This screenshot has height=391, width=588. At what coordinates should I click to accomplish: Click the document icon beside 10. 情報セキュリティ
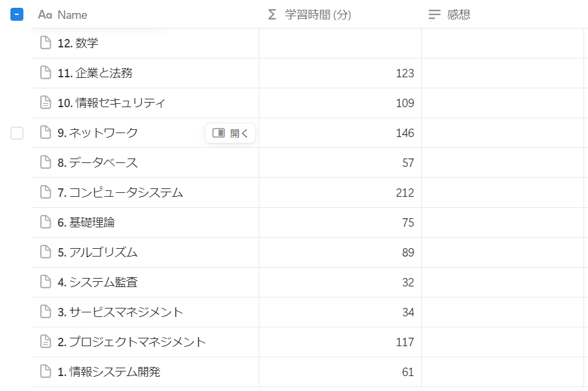[x=45, y=103]
